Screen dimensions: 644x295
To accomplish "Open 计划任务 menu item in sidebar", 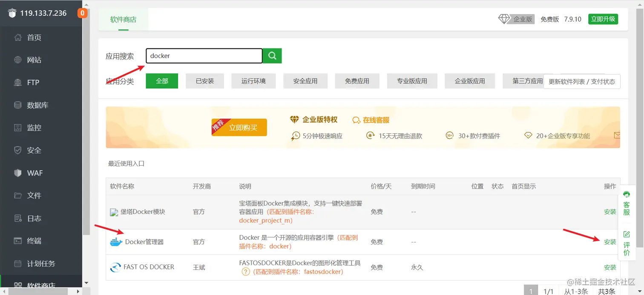I will pyautogui.click(x=41, y=263).
